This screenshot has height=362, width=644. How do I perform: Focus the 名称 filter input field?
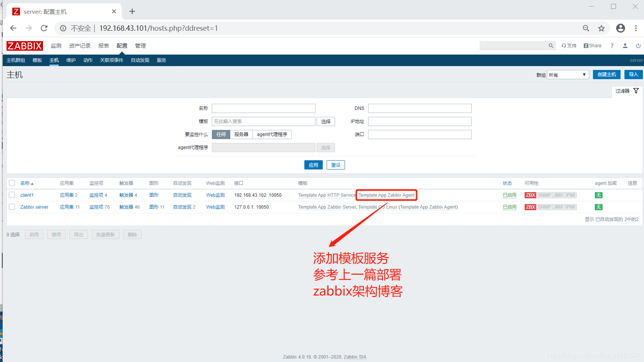point(264,108)
